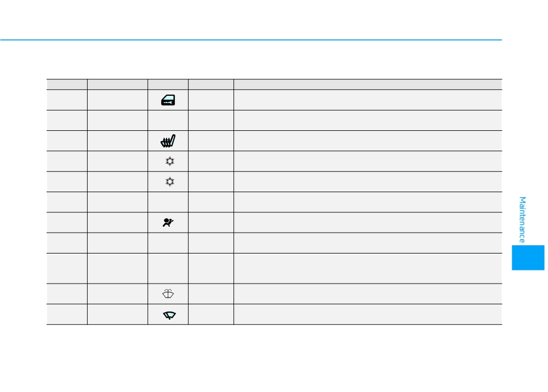
Task: Click the empty symbol cell below door icon
Action: coord(168,120)
